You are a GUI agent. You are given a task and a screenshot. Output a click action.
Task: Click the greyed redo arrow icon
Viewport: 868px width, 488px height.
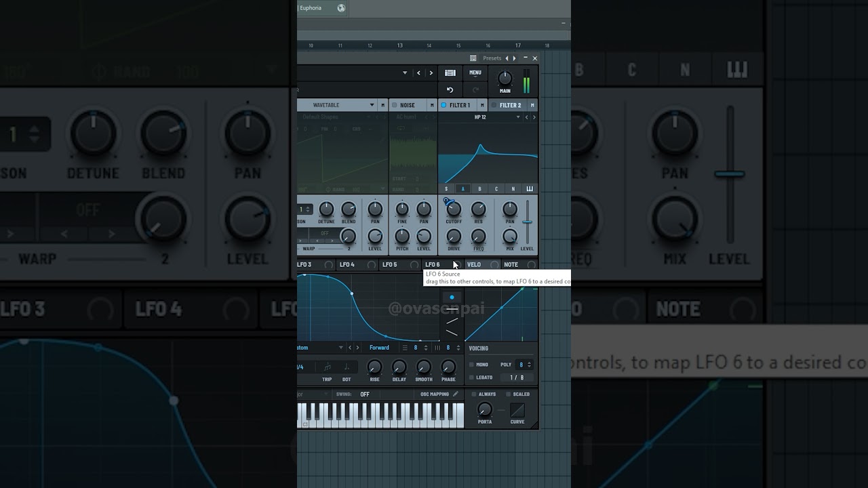[475, 89]
